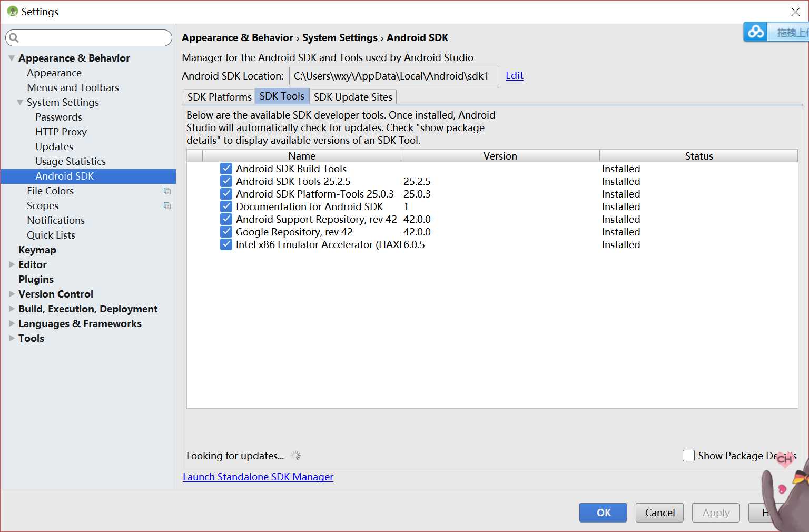Switch to SDK Platforms tab
The image size is (809, 532).
click(x=219, y=97)
